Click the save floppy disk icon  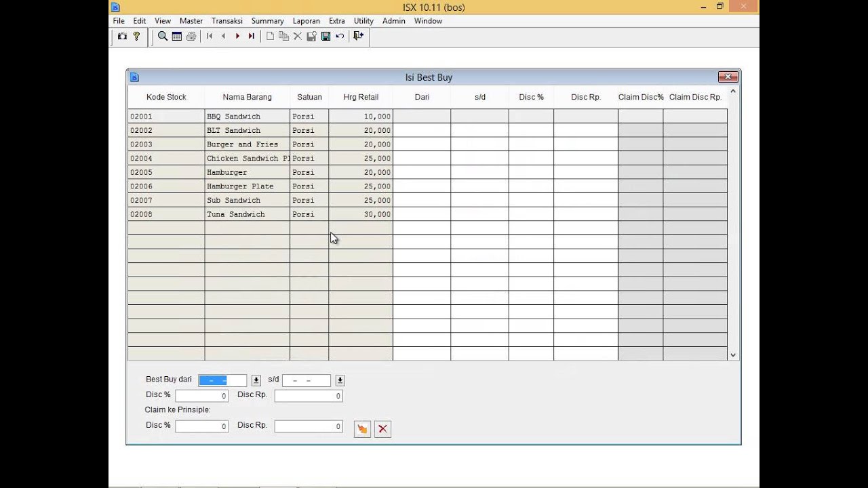[x=326, y=36]
